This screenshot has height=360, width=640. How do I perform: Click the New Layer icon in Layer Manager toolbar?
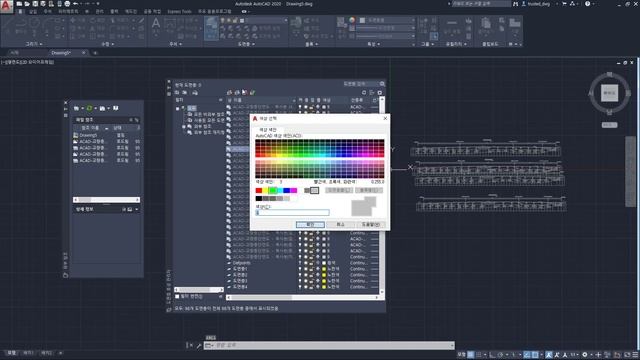[x=230, y=93]
